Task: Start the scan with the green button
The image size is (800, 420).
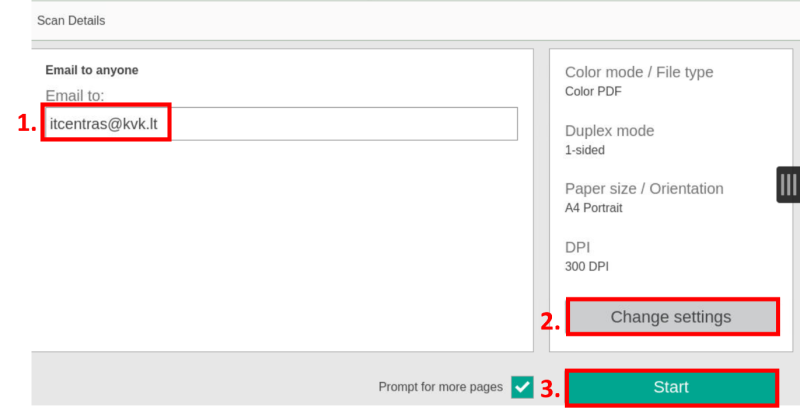Action: point(671,387)
